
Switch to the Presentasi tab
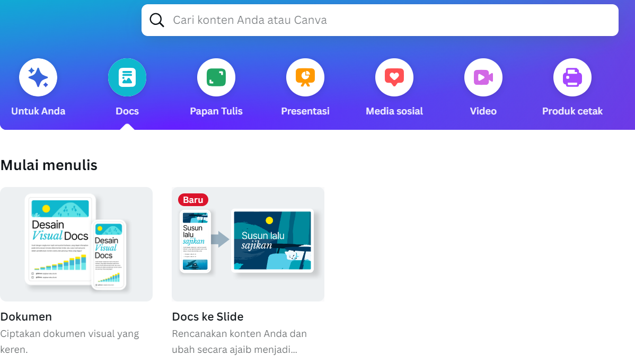click(305, 111)
